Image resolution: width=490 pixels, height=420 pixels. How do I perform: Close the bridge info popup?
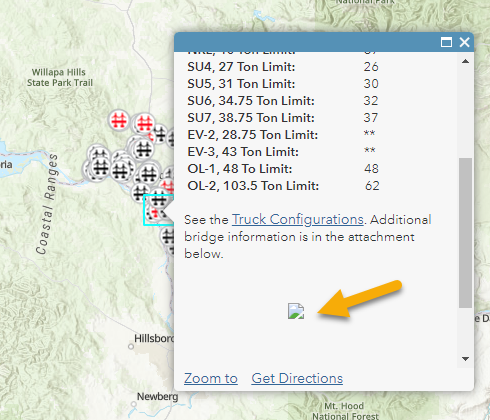pos(464,42)
